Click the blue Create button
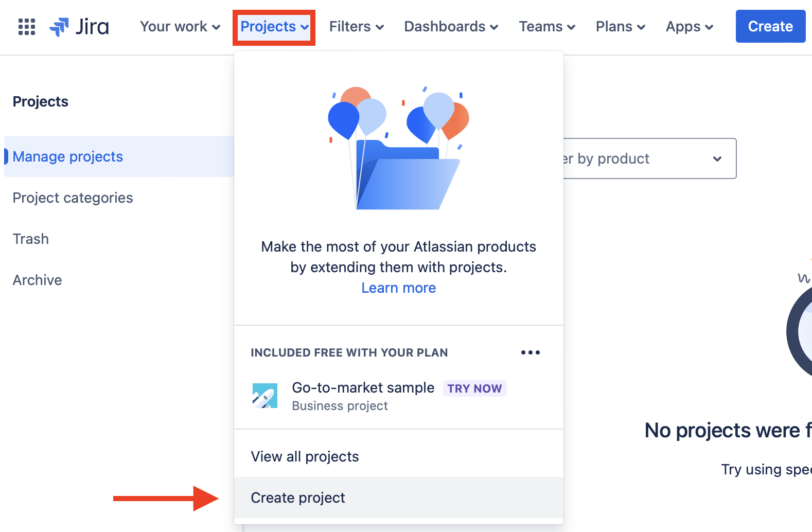 (770, 26)
